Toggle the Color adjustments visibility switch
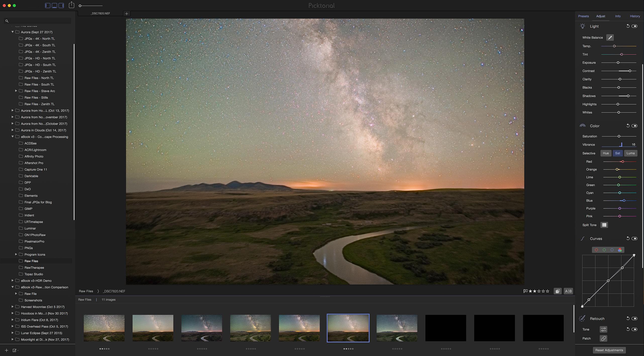644x356 pixels. (x=634, y=126)
